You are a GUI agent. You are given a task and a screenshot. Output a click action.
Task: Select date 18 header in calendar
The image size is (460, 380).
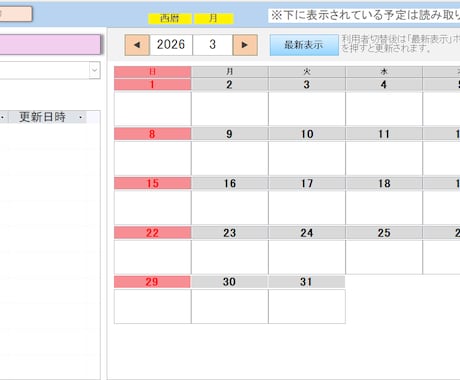384,183
